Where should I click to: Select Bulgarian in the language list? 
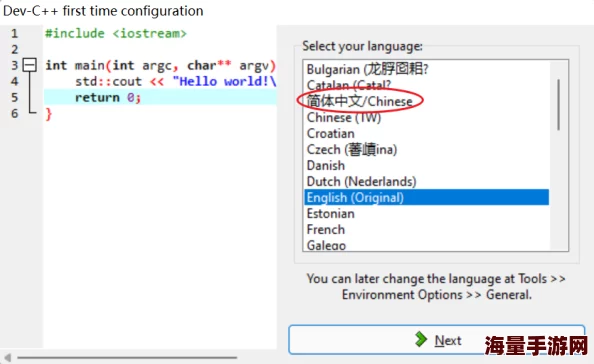coord(427,69)
